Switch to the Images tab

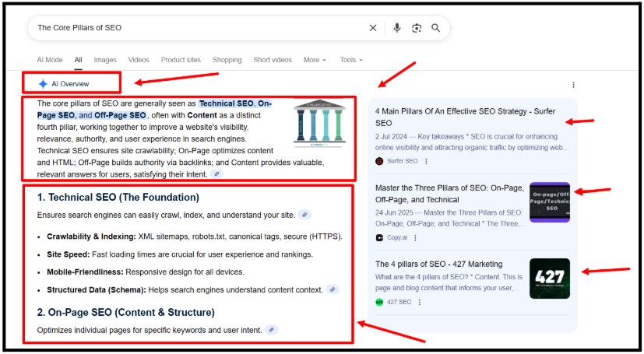(x=105, y=60)
